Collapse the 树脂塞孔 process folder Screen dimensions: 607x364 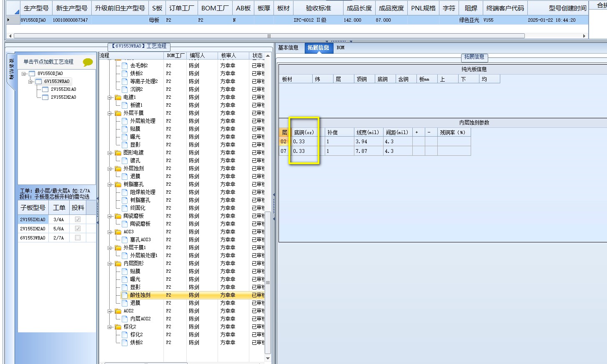pos(110,184)
